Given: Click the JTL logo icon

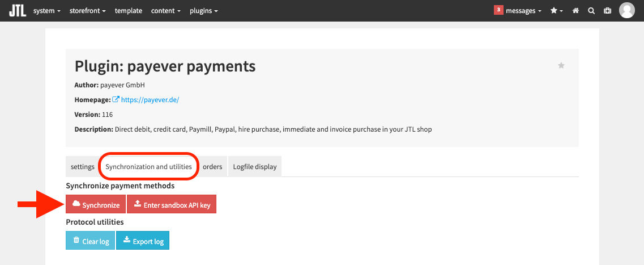Looking at the screenshot, I should tap(17, 10).
